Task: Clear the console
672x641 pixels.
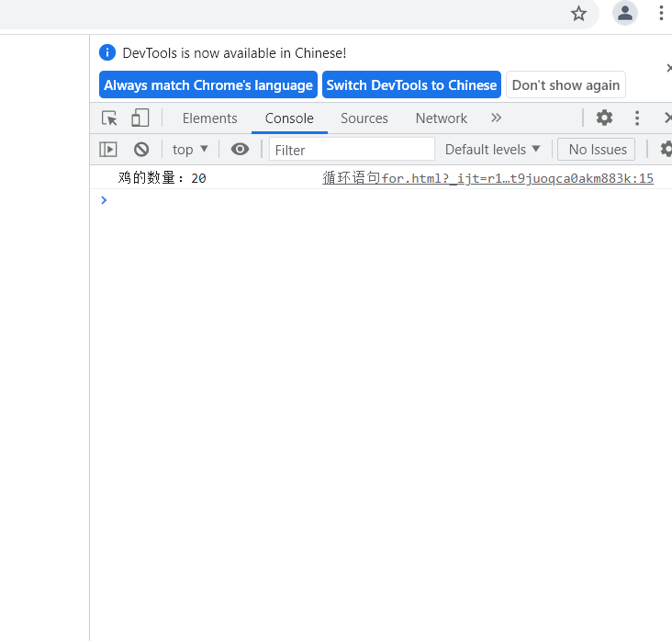Action: [x=141, y=149]
